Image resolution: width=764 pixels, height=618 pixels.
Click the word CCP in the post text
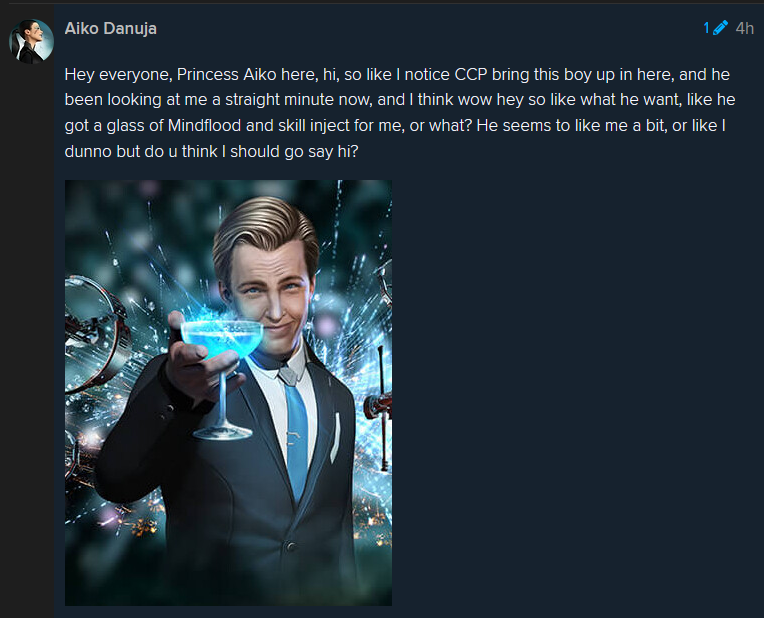click(471, 75)
